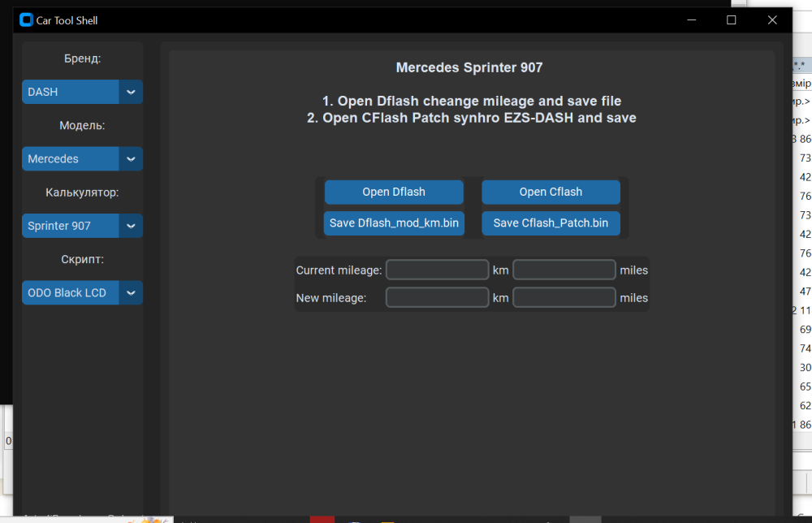Click the 'Бренд:' label

tap(82, 58)
